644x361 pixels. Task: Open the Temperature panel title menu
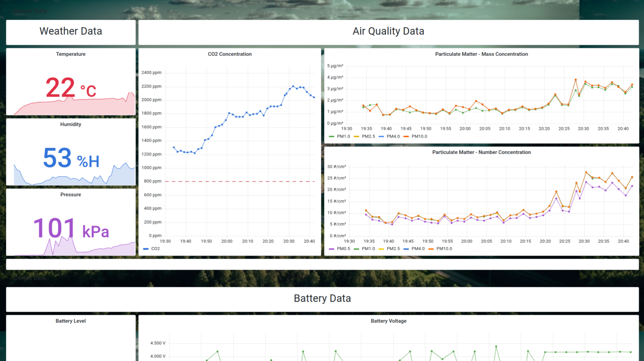[x=70, y=54]
